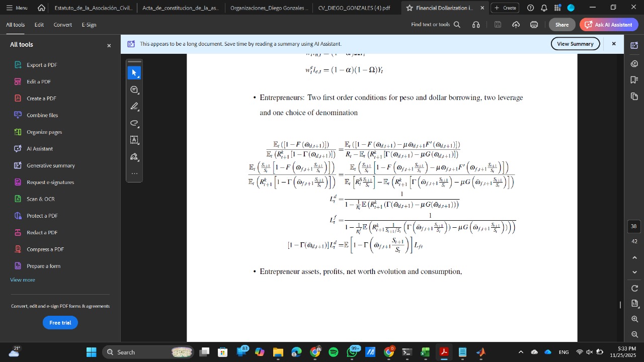This screenshot has width=644, height=362.
Task: Go to next page with down arrow
Action: [634, 272]
